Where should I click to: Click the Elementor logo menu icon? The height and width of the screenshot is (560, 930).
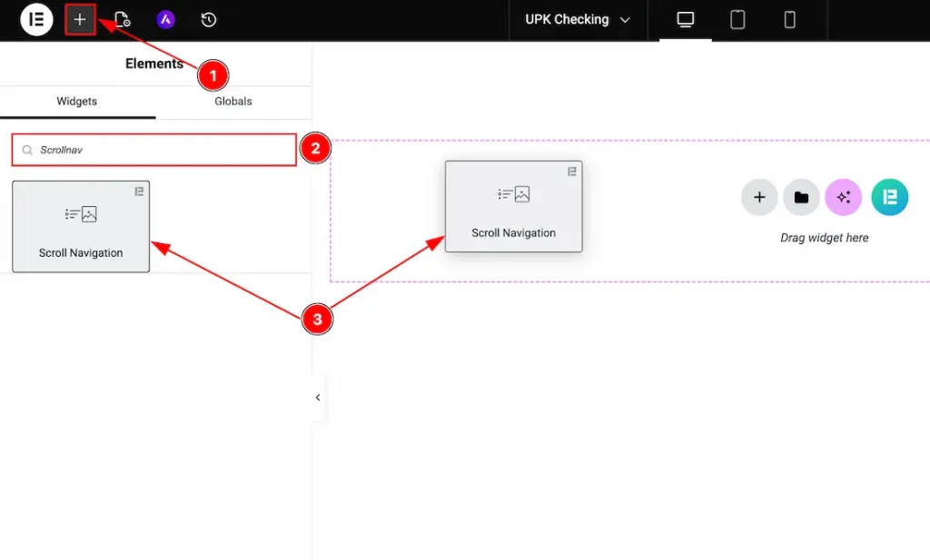tap(36, 19)
